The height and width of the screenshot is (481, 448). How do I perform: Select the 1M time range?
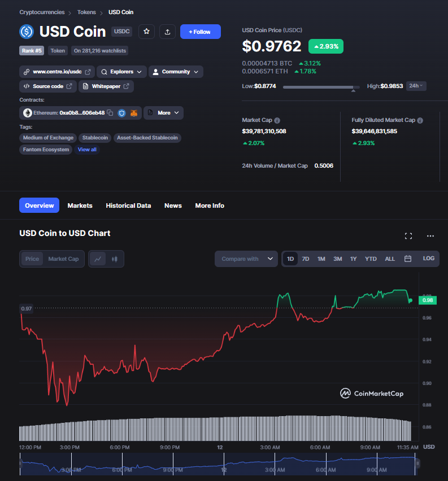(321, 259)
